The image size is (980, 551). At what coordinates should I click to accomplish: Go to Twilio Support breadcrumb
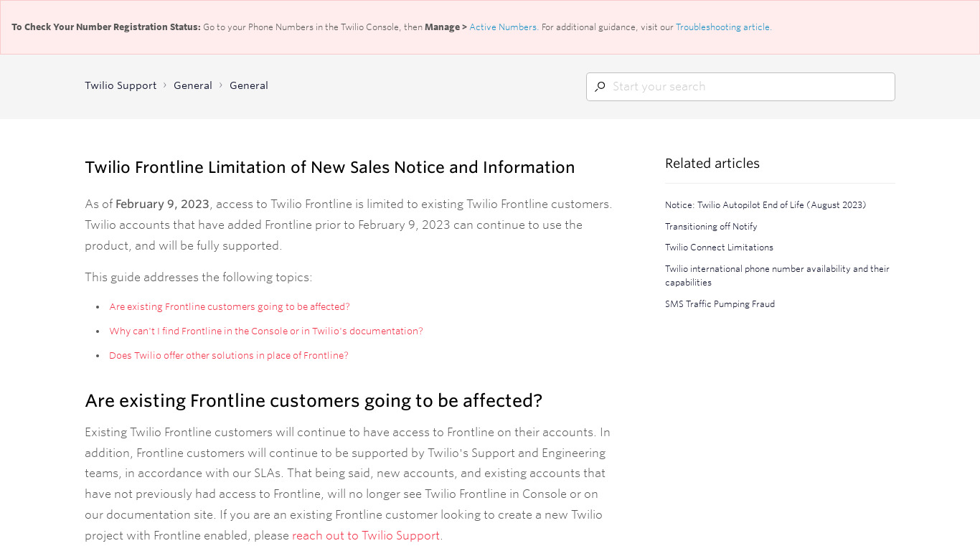click(121, 85)
